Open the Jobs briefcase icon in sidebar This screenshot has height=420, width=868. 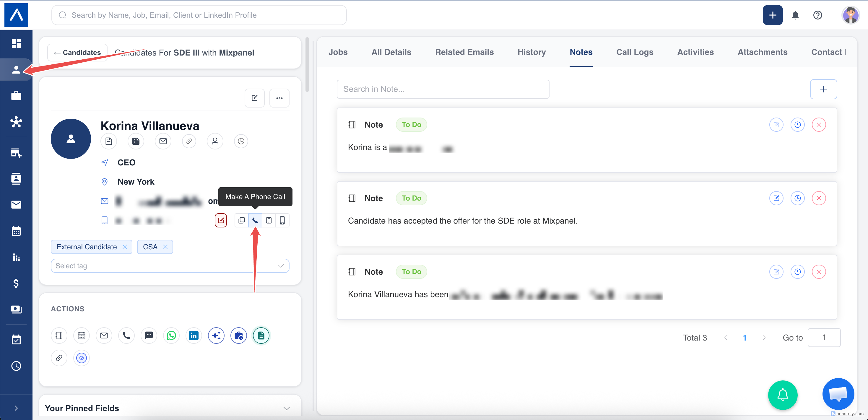tap(16, 96)
